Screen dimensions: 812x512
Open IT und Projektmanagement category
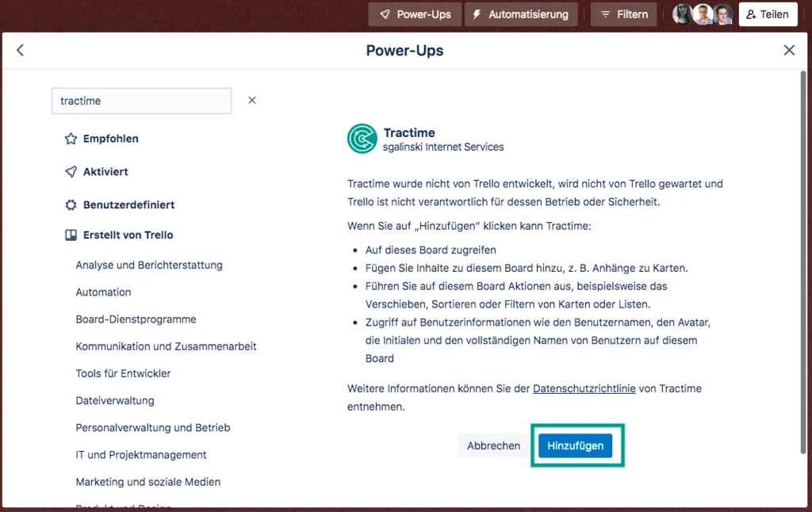point(140,455)
